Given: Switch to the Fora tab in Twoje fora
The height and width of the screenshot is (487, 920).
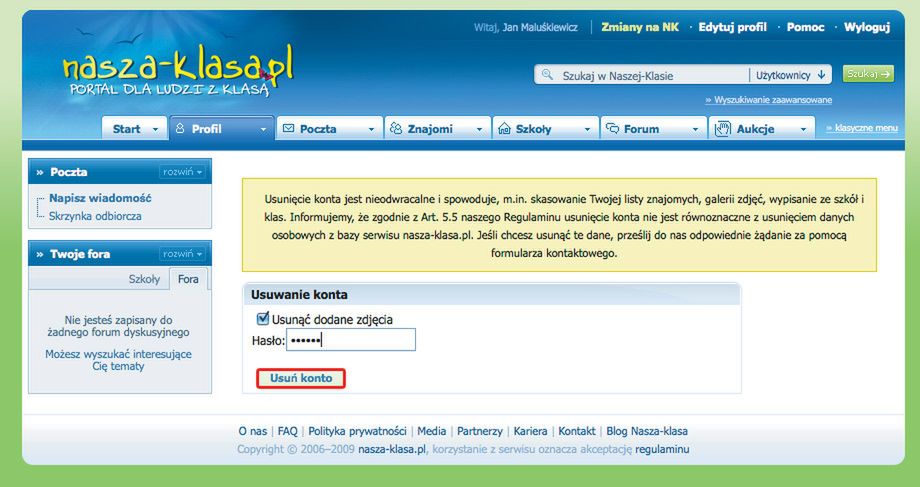Looking at the screenshot, I should tap(188, 279).
